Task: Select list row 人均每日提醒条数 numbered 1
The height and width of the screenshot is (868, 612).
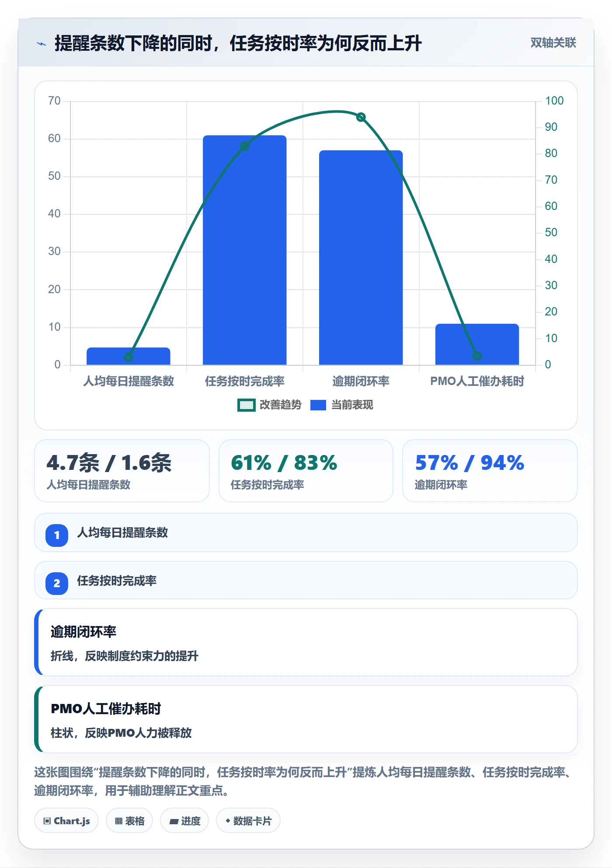Action: 306,533
